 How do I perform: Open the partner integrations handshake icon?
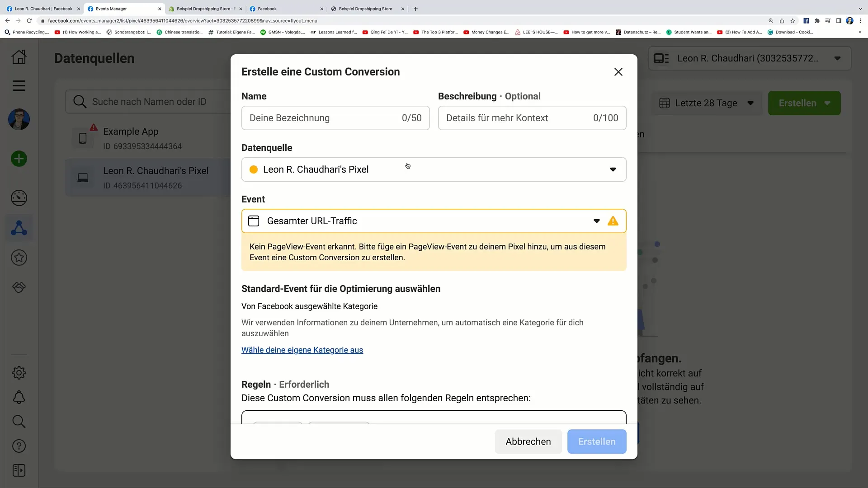[19, 287]
